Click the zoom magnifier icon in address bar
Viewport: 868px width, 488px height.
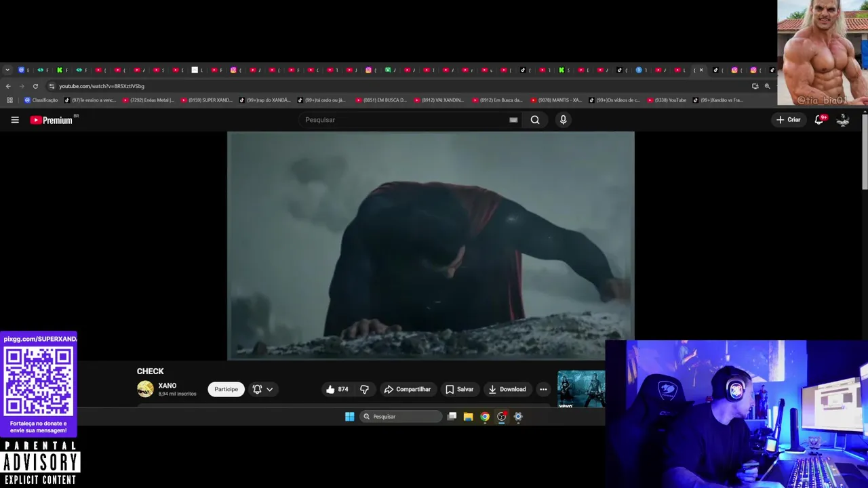coord(767,86)
